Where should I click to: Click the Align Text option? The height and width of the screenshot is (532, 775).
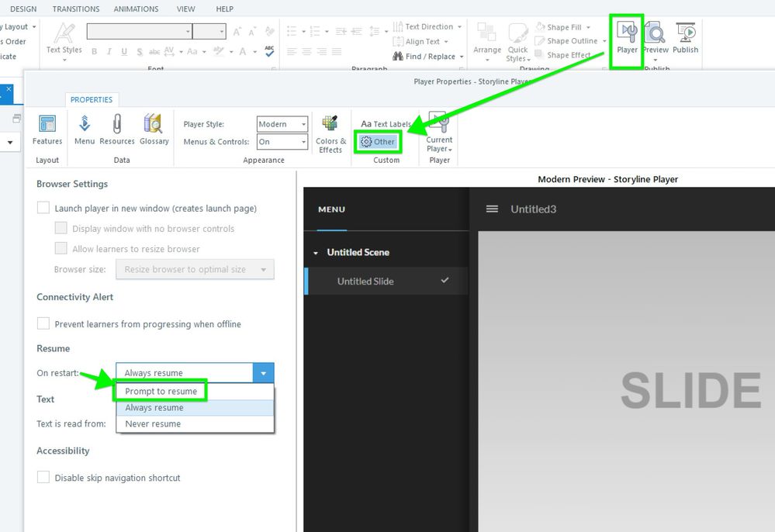point(416,42)
